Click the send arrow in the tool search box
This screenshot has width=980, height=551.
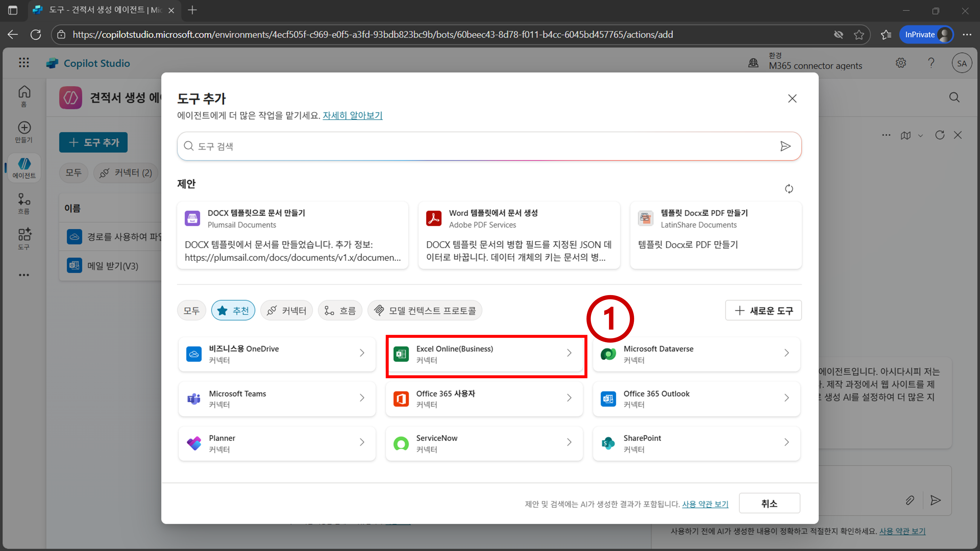[x=785, y=146]
